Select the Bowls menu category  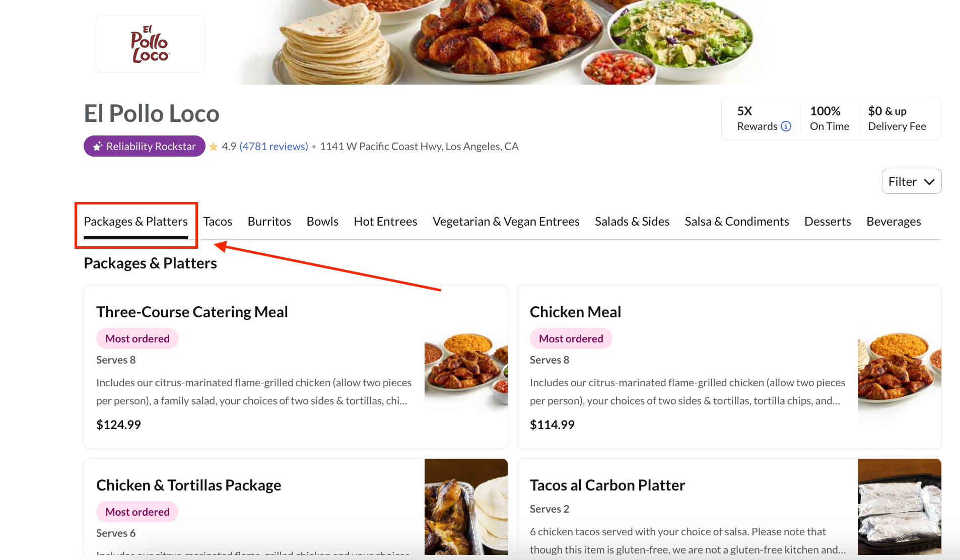(x=322, y=222)
